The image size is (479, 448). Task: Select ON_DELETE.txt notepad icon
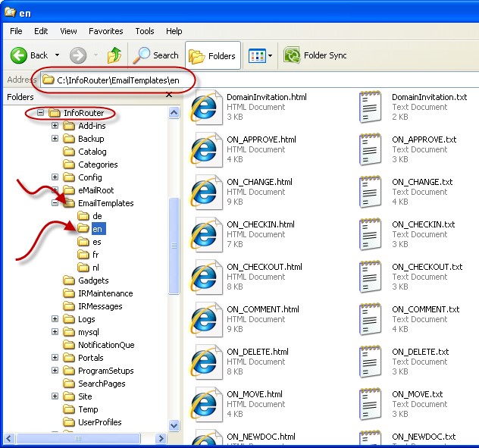[x=371, y=362]
